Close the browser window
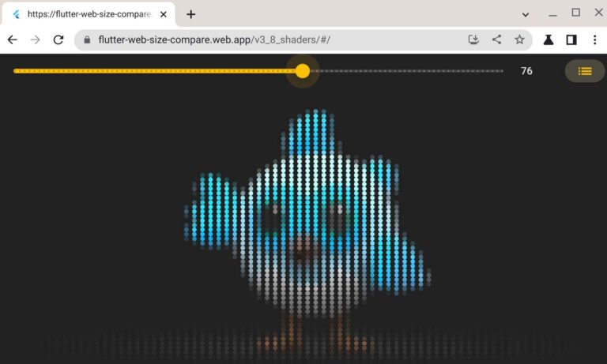 [598, 13]
